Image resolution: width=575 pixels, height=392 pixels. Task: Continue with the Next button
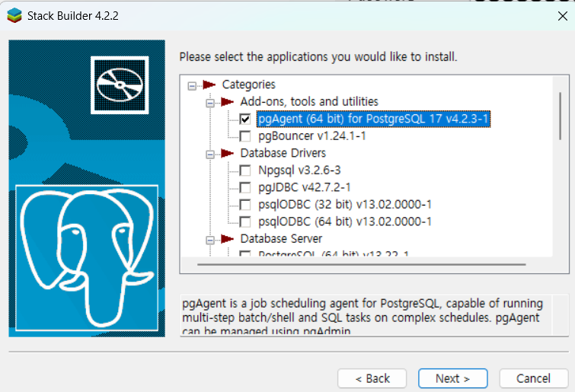click(x=453, y=378)
